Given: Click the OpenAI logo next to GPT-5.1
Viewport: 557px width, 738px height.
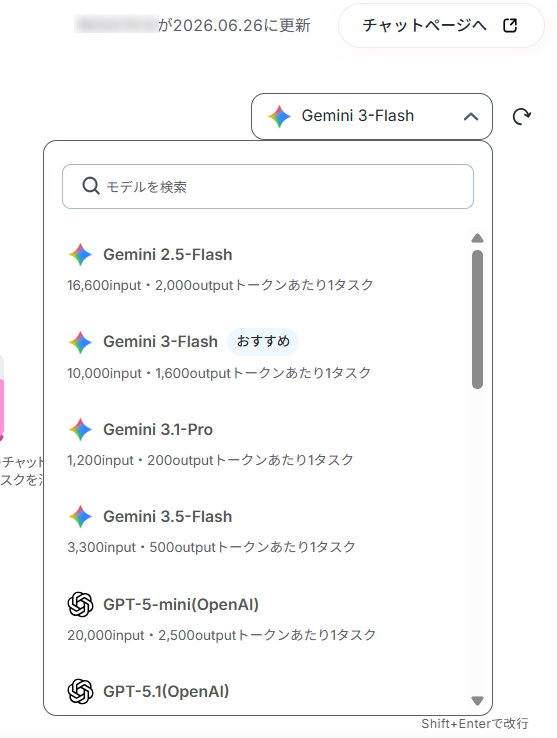Looking at the screenshot, I should (x=81, y=691).
